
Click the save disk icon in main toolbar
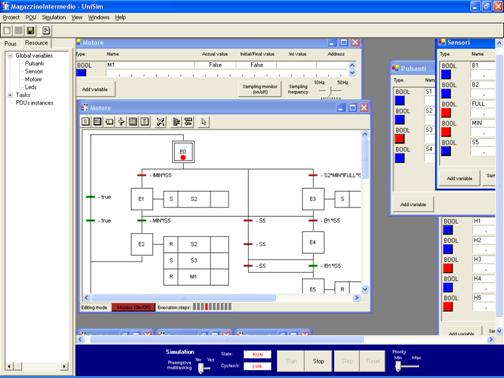point(30,31)
